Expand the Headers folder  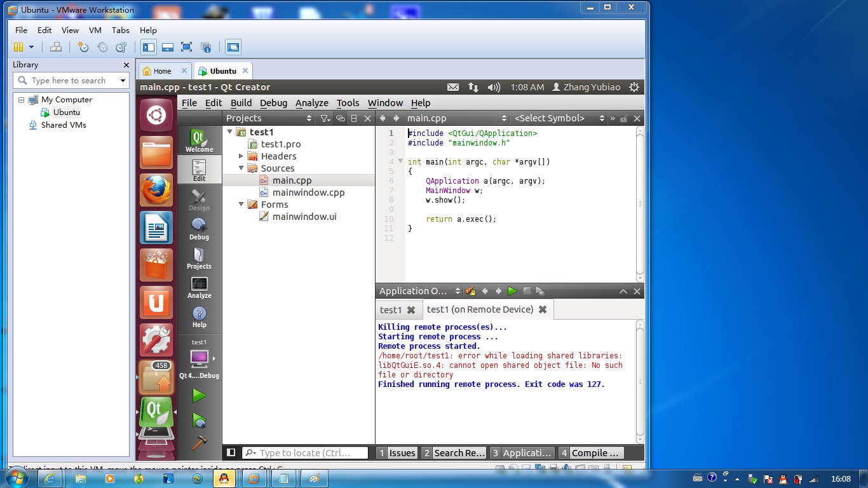241,156
